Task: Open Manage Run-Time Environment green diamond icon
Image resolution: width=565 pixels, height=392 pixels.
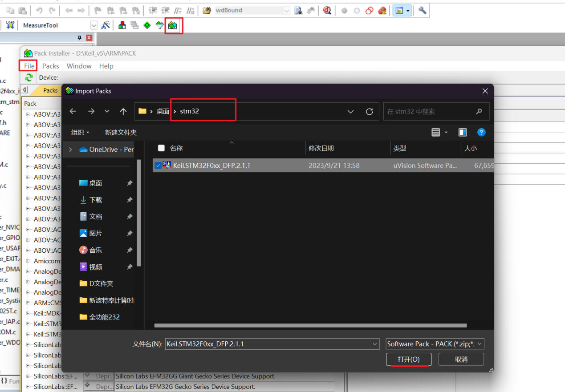Action: pyautogui.click(x=147, y=25)
